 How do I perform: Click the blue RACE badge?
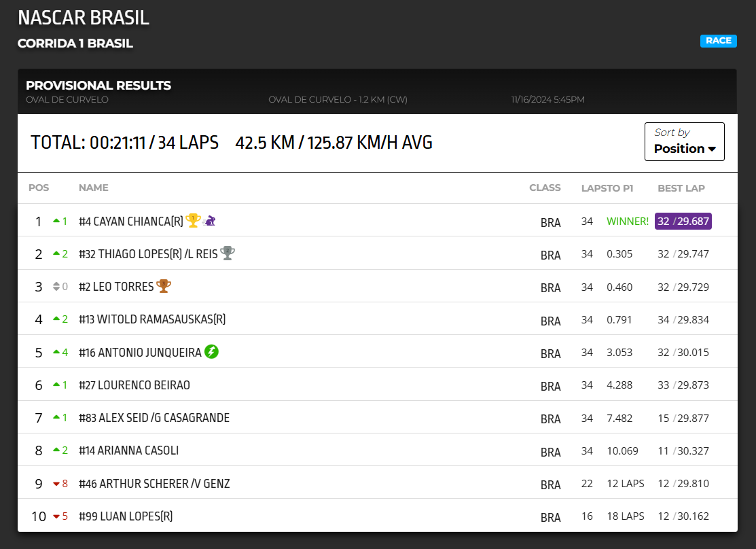point(719,41)
